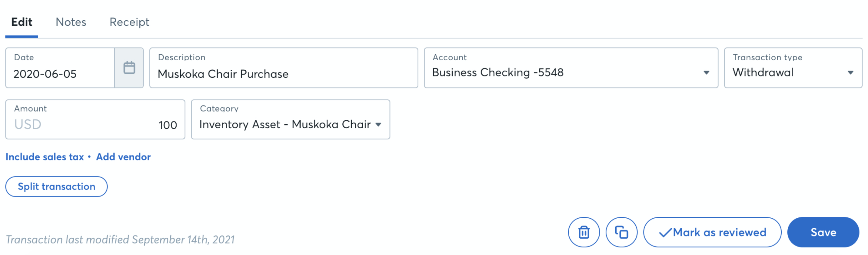868x255 pixels.
Task: Open the Category dropdown arrow
Action: pos(378,124)
